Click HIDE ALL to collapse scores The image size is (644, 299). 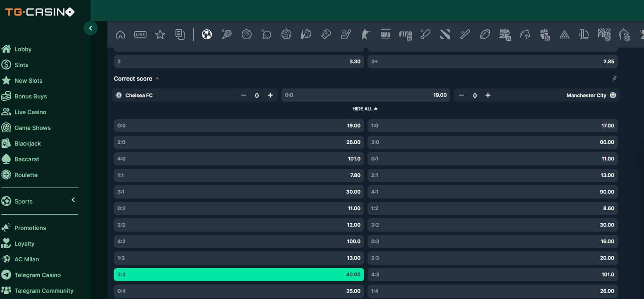(x=365, y=109)
